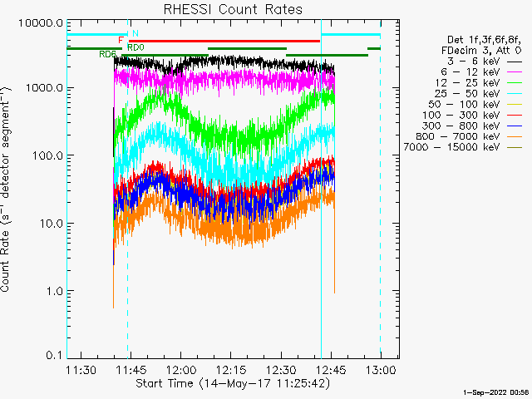Click the black legend line for 3-6 keV
The height and width of the screenshot is (399, 532).
[515, 62]
